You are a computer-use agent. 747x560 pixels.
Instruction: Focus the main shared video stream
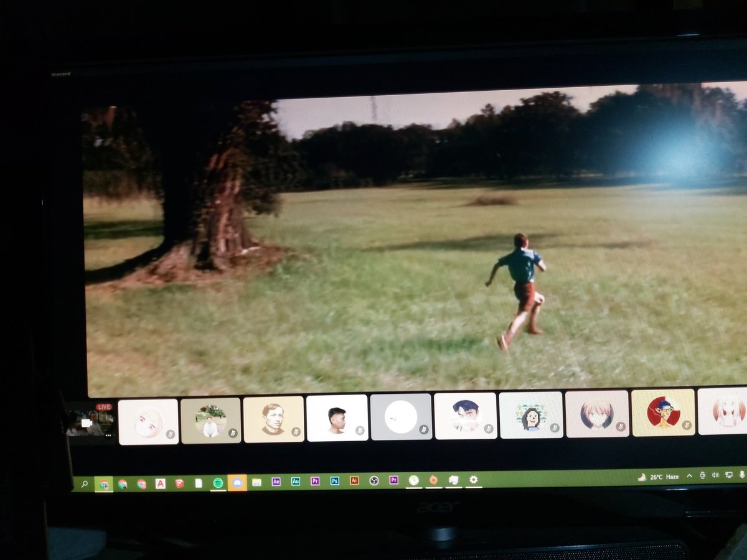tap(415, 240)
